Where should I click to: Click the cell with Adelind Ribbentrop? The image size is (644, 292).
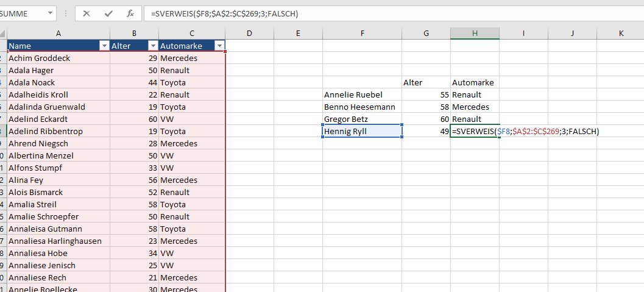pyautogui.click(x=58, y=131)
